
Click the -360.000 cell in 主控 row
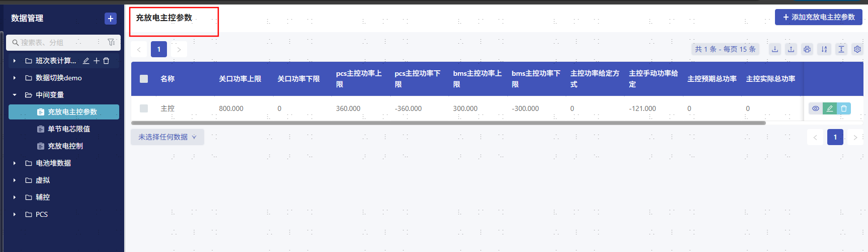408,108
